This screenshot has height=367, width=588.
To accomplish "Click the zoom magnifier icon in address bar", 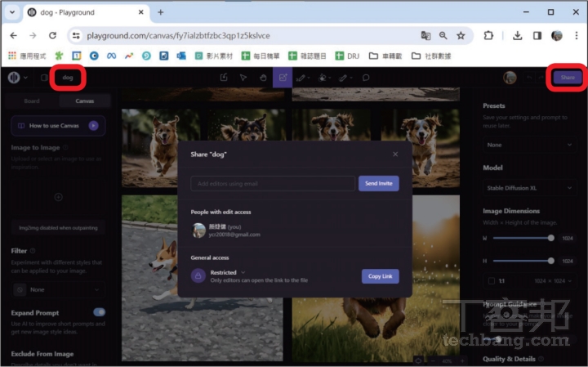I will tap(443, 36).
